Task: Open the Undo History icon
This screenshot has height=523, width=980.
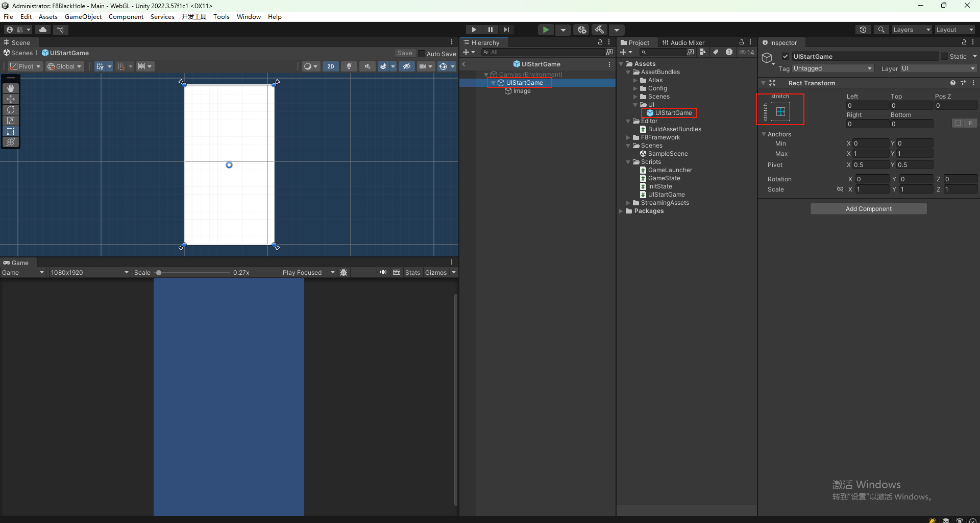Action: coord(863,30)
